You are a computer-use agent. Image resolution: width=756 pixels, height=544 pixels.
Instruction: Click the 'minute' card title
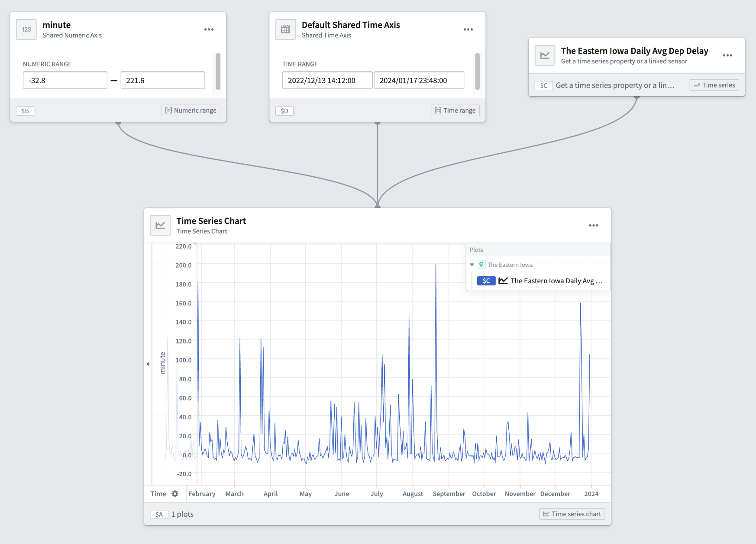pyautogui.click(x=57, y=25)
